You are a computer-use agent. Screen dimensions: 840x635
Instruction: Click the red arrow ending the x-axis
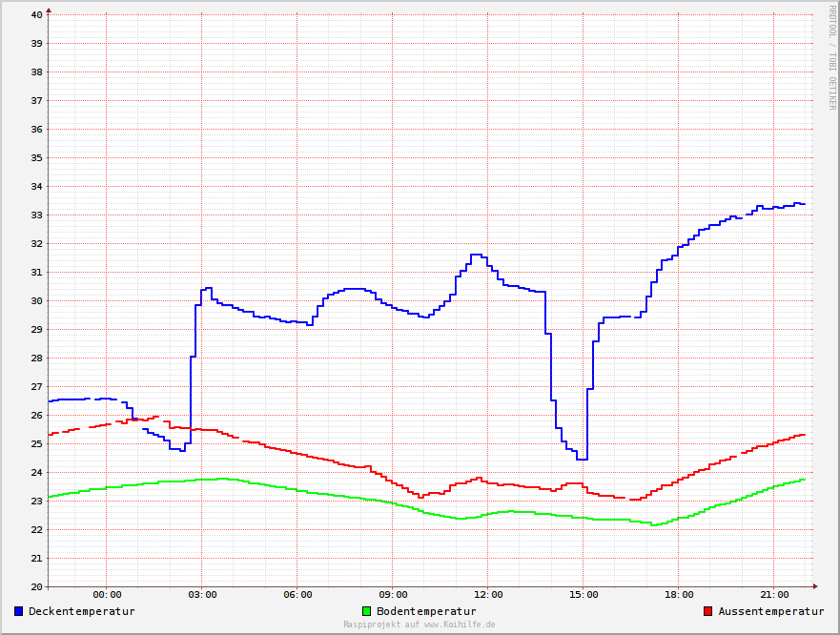click(816, 586)
